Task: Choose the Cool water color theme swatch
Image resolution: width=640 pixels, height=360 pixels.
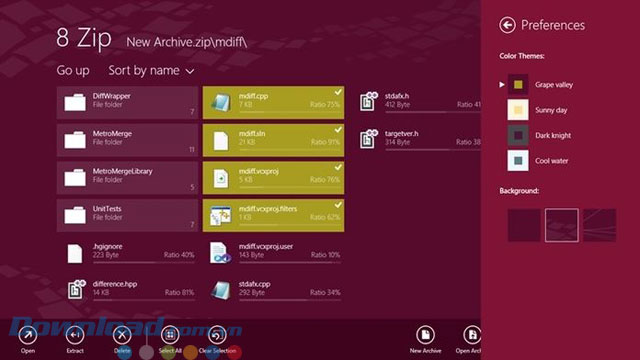Action: (518, 160)
